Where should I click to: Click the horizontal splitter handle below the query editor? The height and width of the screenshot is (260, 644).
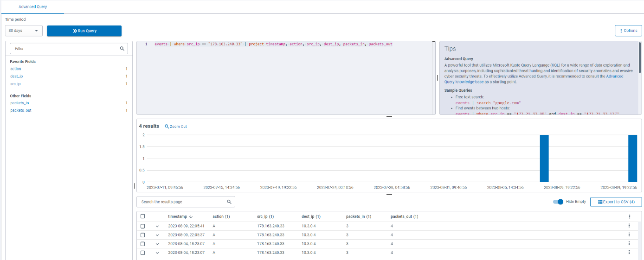(x=389, y=117)
